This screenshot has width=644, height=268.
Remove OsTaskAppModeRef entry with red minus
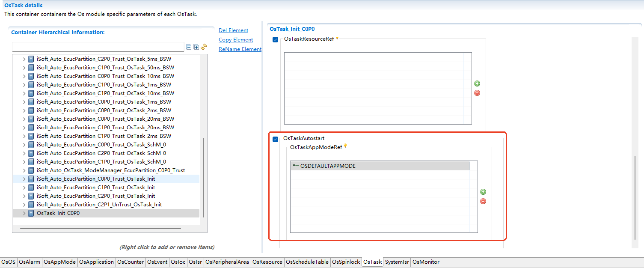coord(483,201)
